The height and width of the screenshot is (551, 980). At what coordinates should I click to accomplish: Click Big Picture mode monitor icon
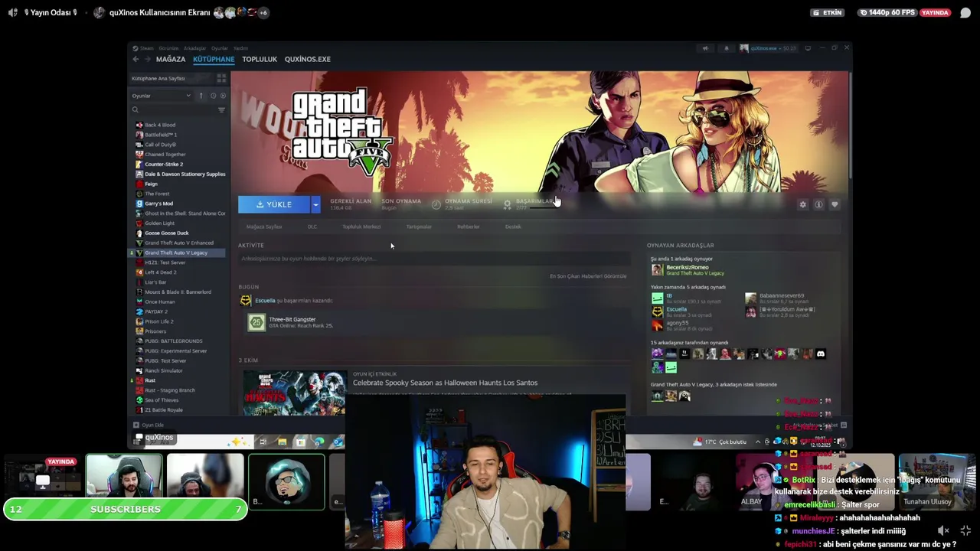pos(808,48)
